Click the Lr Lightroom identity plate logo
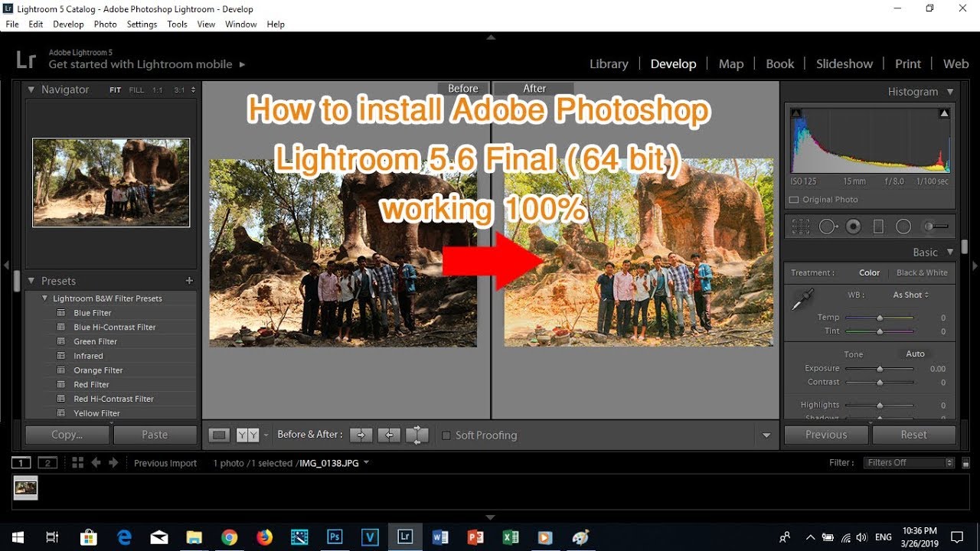Screen dimensions: 980x551 (26, 60)
